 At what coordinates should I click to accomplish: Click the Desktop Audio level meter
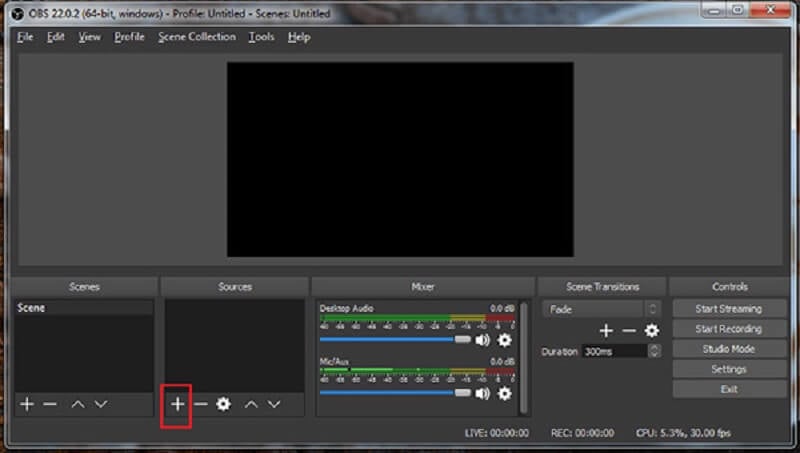pyautogui.click(x=417, y=318)
